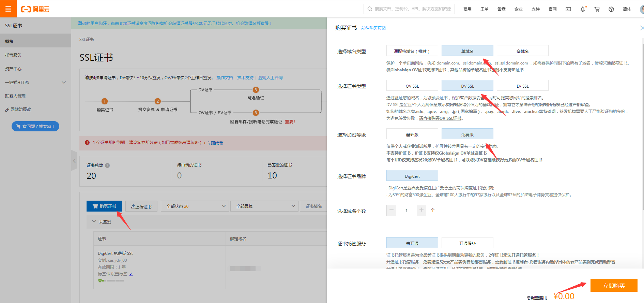Open 全部品牌 dropdown
This screenshot has height=303, width=644.
click(264, 206)
